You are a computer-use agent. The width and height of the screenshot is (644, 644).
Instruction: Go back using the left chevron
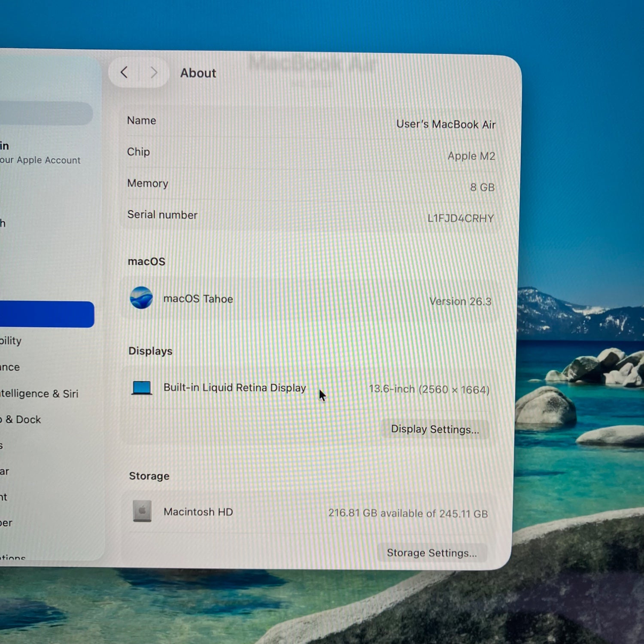[125, 72]
